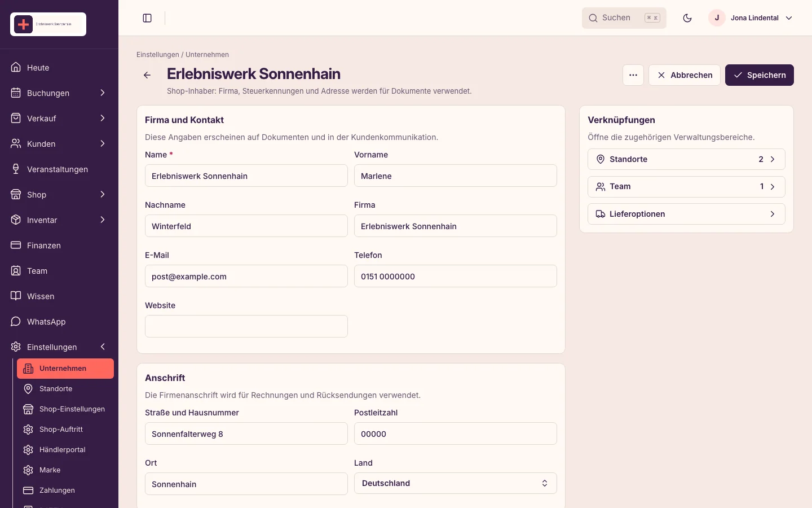Open the Land dropdown showing Deutschland
Screen dimensions: 812x508
(x=456, y=483)
